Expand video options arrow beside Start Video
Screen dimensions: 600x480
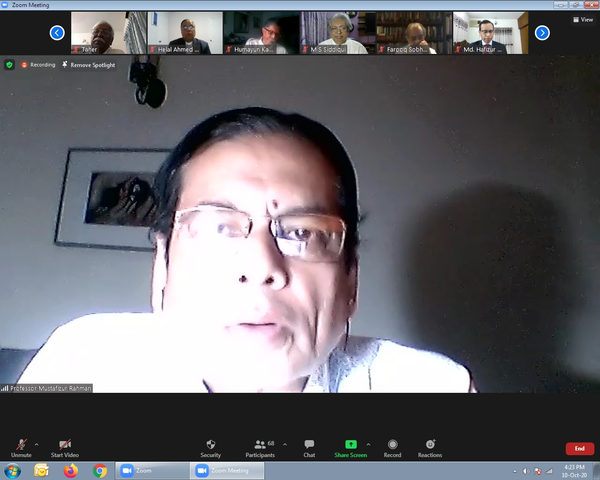[82, 444]
